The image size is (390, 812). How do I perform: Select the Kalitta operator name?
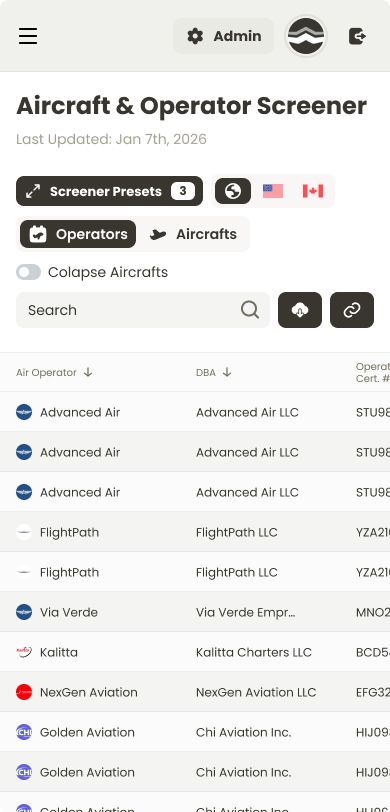click(x=59, y=652)
